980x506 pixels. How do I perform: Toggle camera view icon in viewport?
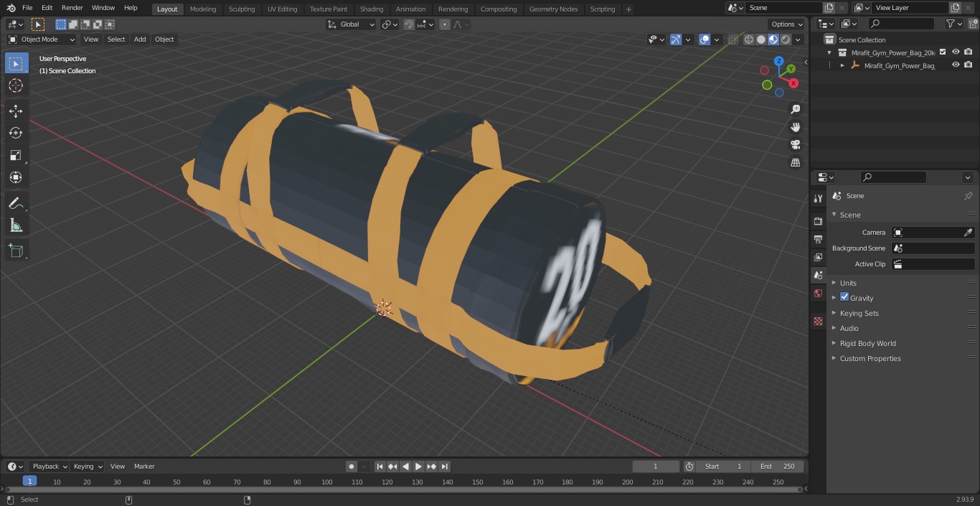tap(795, 145)
